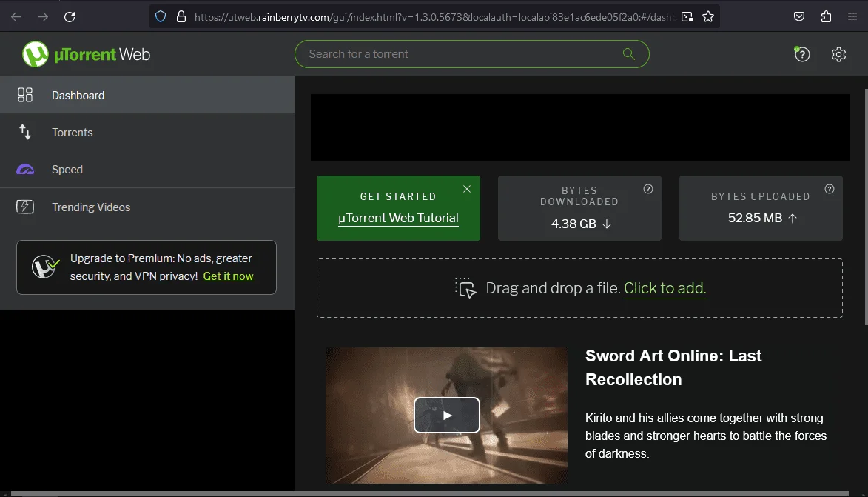Viewport: 868px width, 497px height.
Task: Open the shield tracking protection icon
Action: point(161,16)
